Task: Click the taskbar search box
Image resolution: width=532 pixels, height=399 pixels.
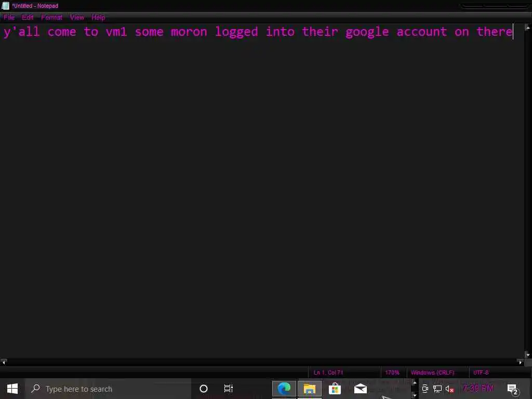Action: pyautogui.click(x=108, y=389)
